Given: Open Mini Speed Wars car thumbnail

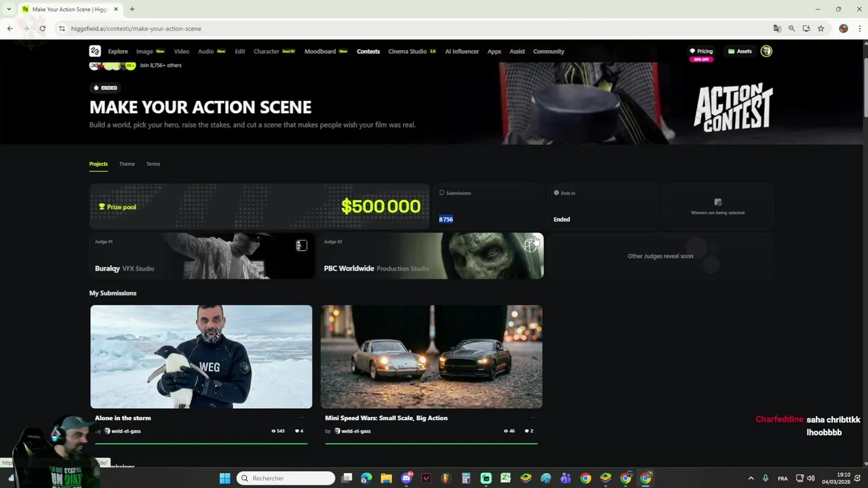Looking at the screenshot, I should (x=431, y=357).
